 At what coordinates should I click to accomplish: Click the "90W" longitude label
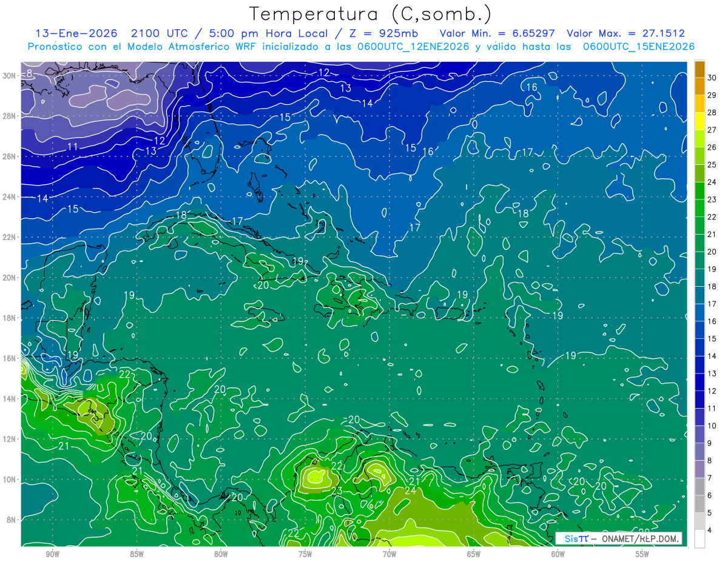[52, 554]
